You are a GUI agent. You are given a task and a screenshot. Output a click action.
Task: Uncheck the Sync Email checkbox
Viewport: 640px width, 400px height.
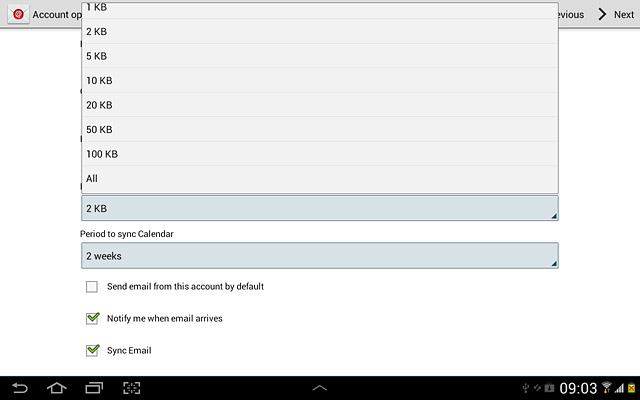[x=93, y=350]
